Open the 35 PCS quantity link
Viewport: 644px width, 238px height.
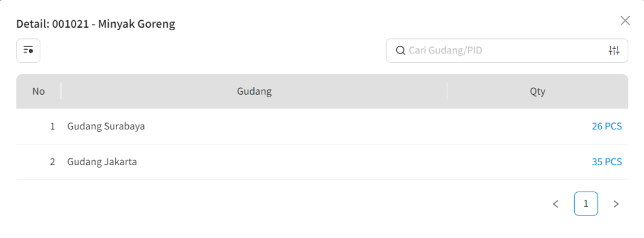pyautogui.click(x=607, y=162)
